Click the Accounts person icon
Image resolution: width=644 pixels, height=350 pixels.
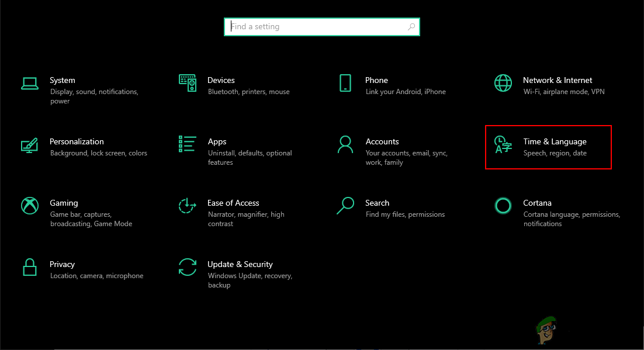point(345,144)
